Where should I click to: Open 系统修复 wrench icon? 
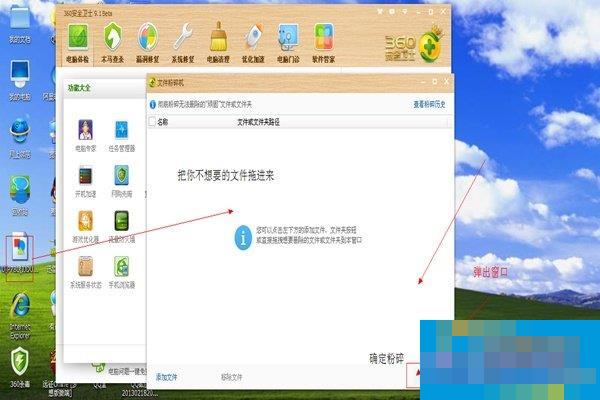pos(183,43)
